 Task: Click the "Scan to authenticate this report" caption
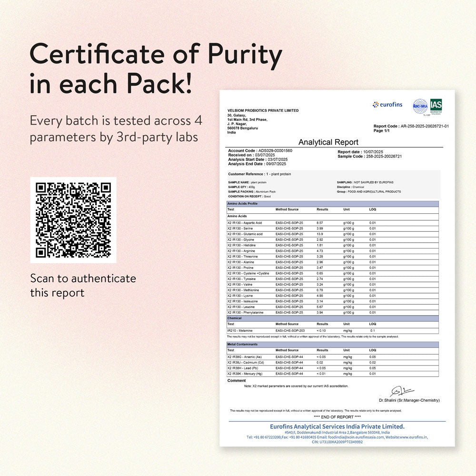pyautogui.click(x=83, y=285)
